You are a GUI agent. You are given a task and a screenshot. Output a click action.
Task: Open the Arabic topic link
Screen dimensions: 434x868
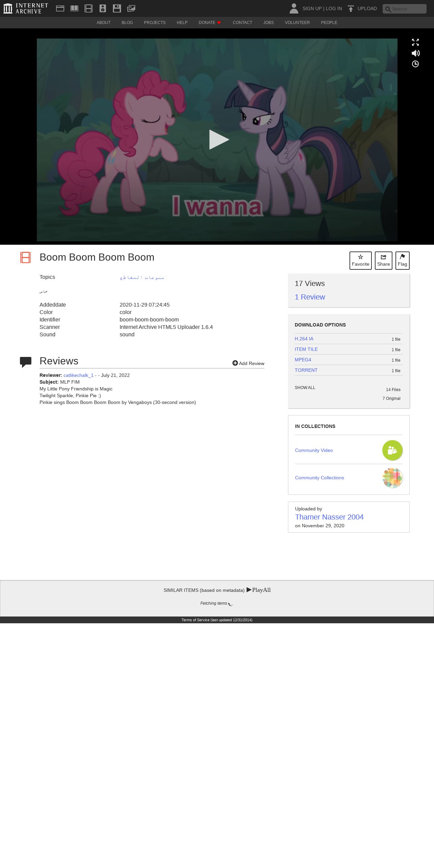[142, 277]
